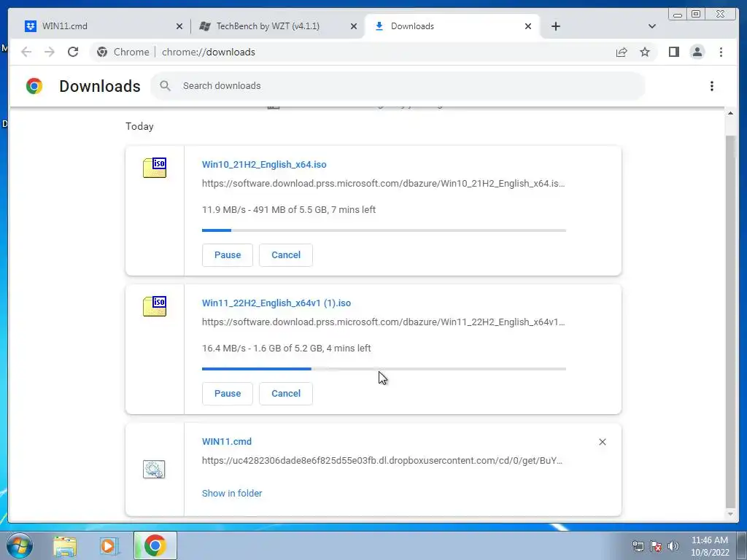Screen dimensions: 747x560
Task: Close the TechBench by WZT tab
Action: click(354, 26)
